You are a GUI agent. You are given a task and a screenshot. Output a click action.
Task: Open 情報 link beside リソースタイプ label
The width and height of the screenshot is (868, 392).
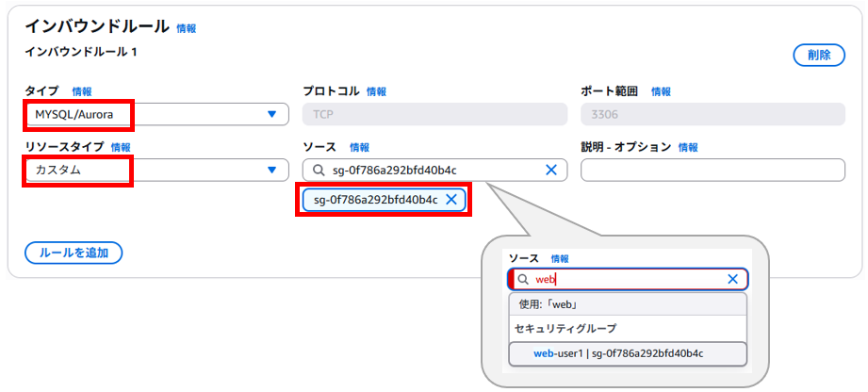point(121,147)
